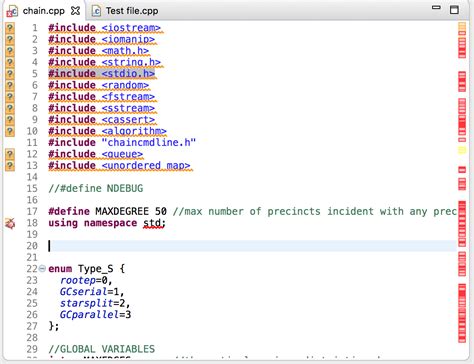
Task: Click the text <unordered_map> on line 13
Action: click(x=146, y=165)
